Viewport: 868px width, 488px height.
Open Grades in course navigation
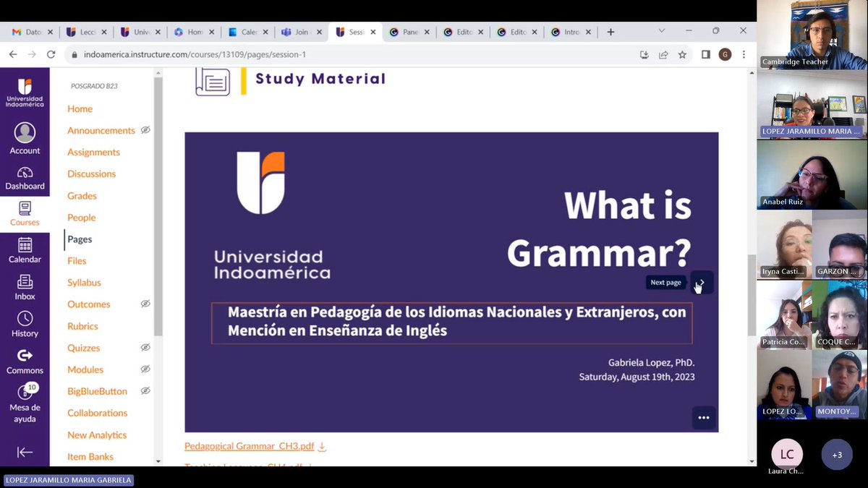(x=82, y=195)
